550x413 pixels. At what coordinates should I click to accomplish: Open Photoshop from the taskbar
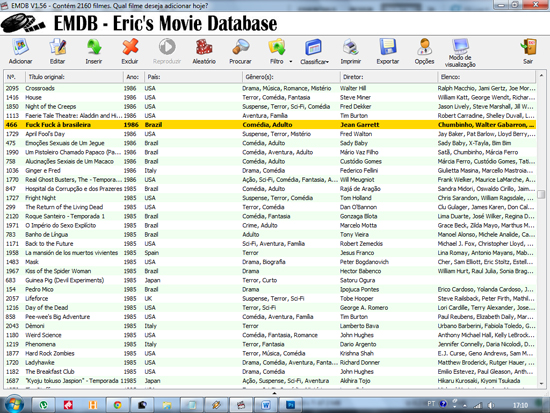pos(291,405)
